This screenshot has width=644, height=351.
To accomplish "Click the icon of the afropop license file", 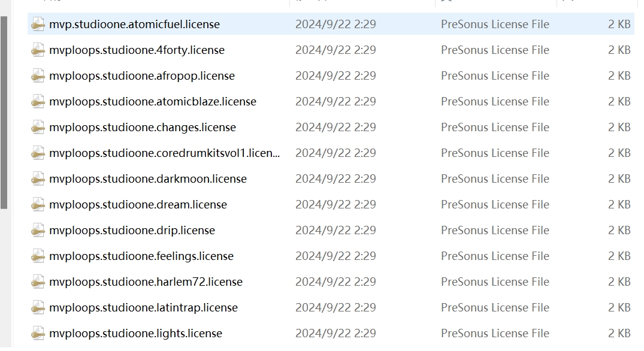I will pos(38,76).
